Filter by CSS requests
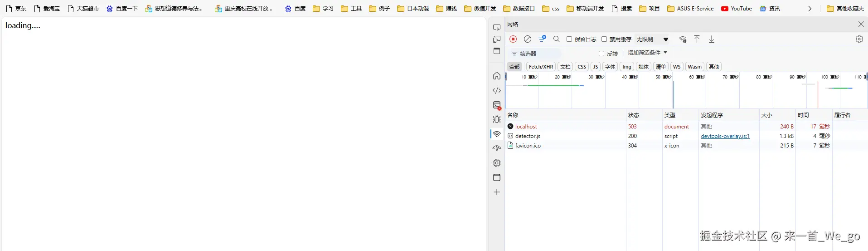 582,67
